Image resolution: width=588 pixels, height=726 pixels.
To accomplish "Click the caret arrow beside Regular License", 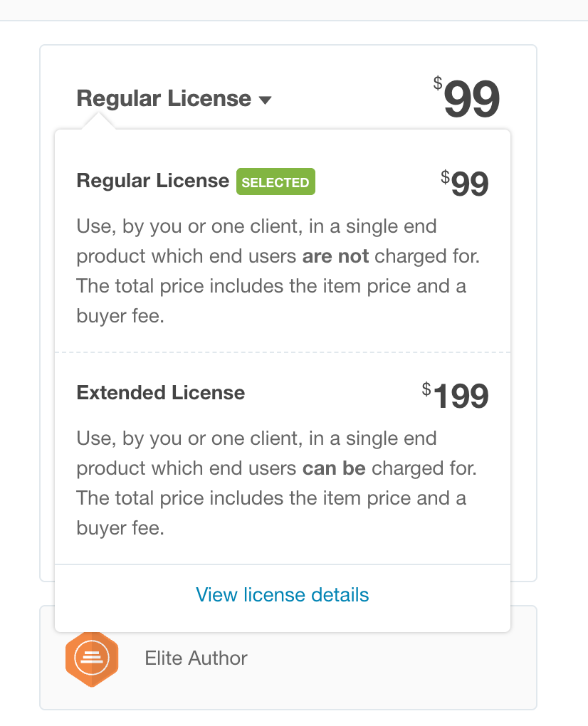I will tap(265, 100).
